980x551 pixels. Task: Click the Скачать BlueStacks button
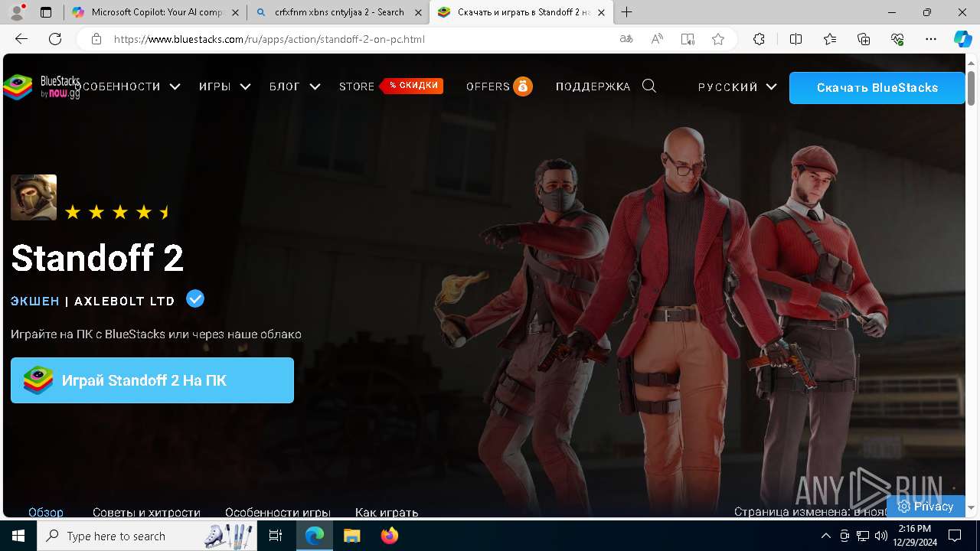tap(877, 87)
